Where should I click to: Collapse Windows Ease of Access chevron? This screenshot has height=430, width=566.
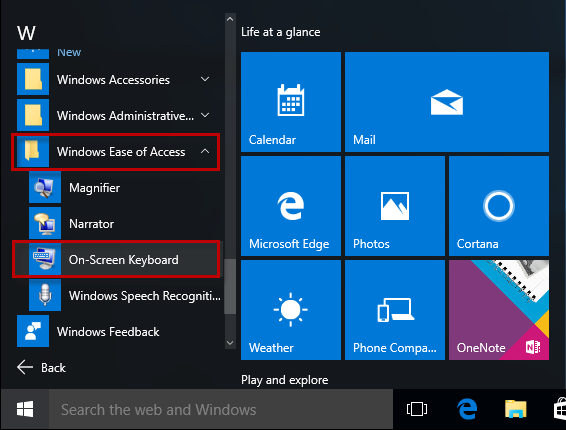(x=205, y=151)
